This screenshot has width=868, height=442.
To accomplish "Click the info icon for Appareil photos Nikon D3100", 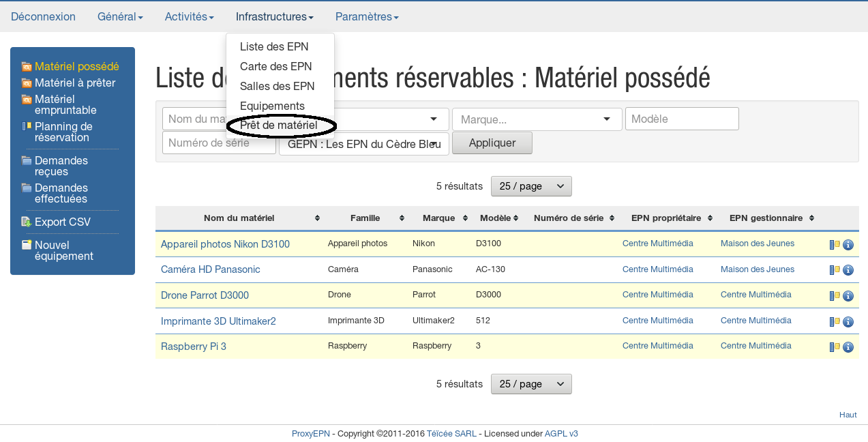I will click(x=848, y=244).
